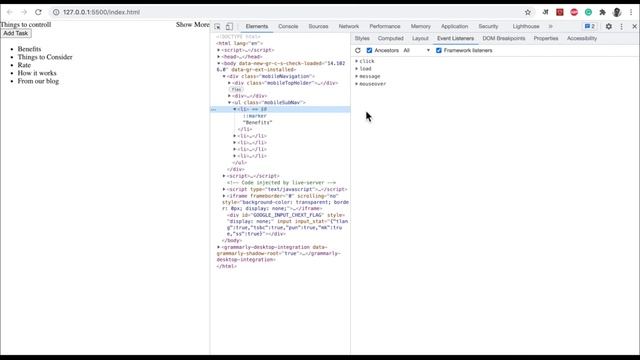640x360 pixels.
Task: Switch to the Console tab
Action: point(288,27)
